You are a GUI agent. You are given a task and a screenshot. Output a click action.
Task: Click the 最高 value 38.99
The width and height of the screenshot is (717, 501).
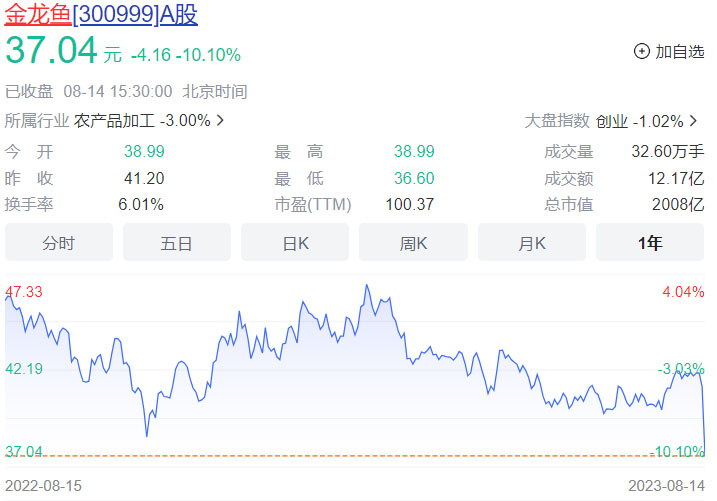(414, 151)
